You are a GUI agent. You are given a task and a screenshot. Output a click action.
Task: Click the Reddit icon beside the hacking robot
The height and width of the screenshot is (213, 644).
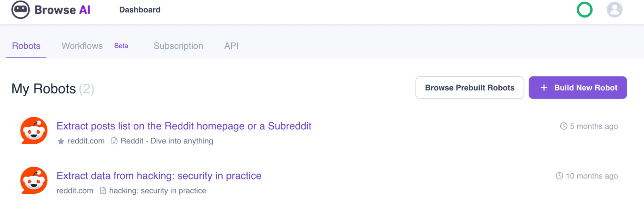34,180
